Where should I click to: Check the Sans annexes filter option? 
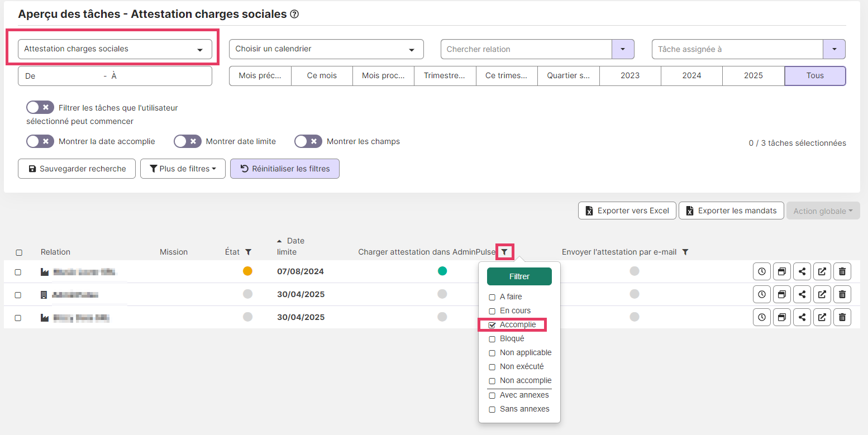pos(492,409)
